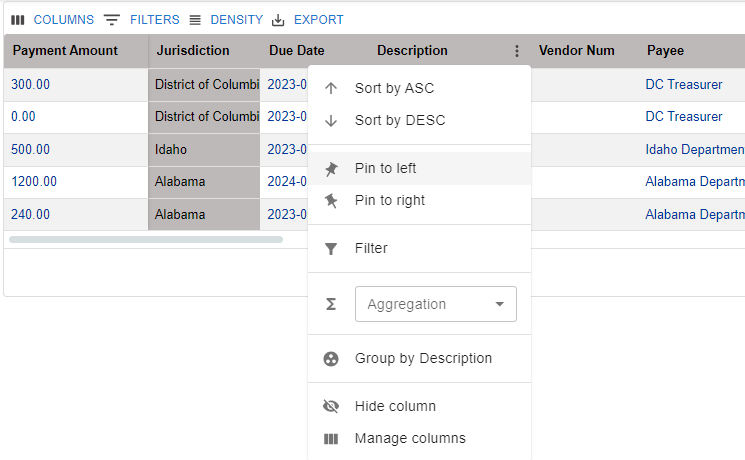
Task: Click the 1200.00 payment amount link
Action: [x=34, y=182]
